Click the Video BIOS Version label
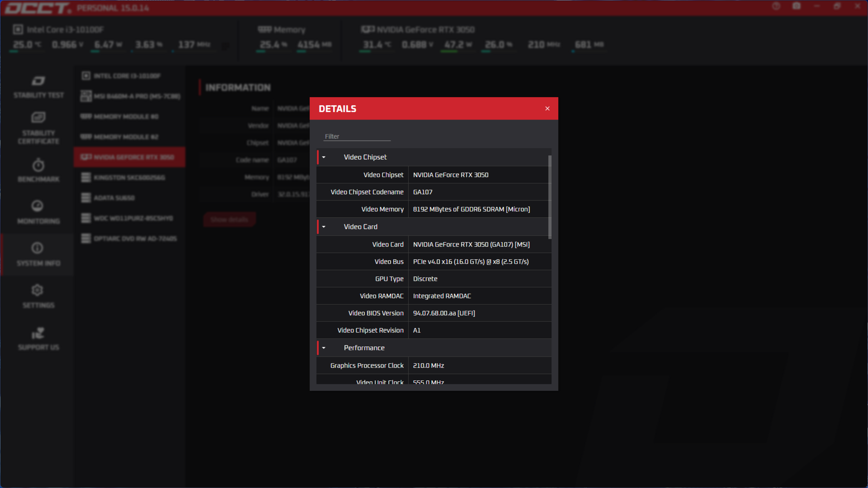Viewport: 868px width, 488px height. pos(376,313)
